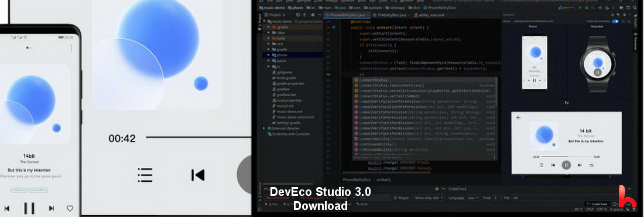Open playlist icon in TV preview
The height and width of the screenshot is (217, 644).
point(541,165)
